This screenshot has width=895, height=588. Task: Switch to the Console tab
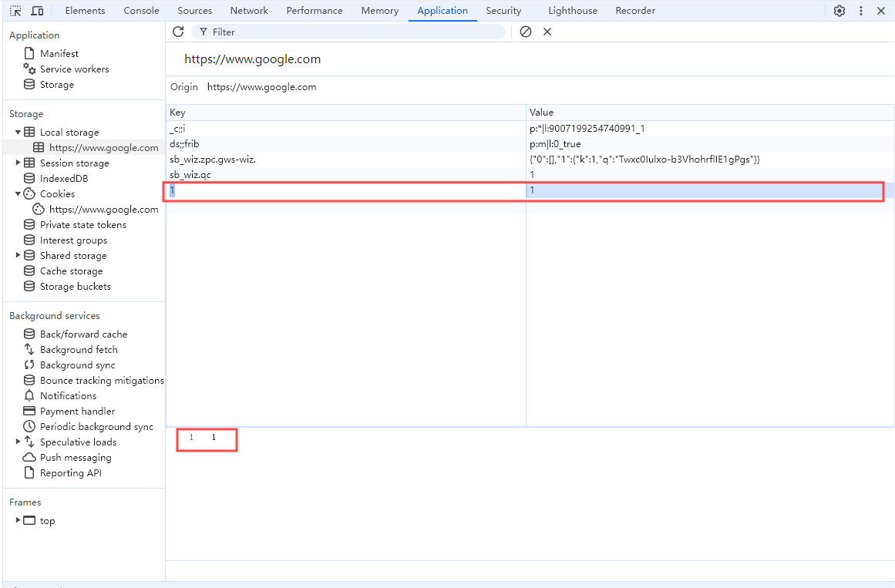click(x=142, y=11)
